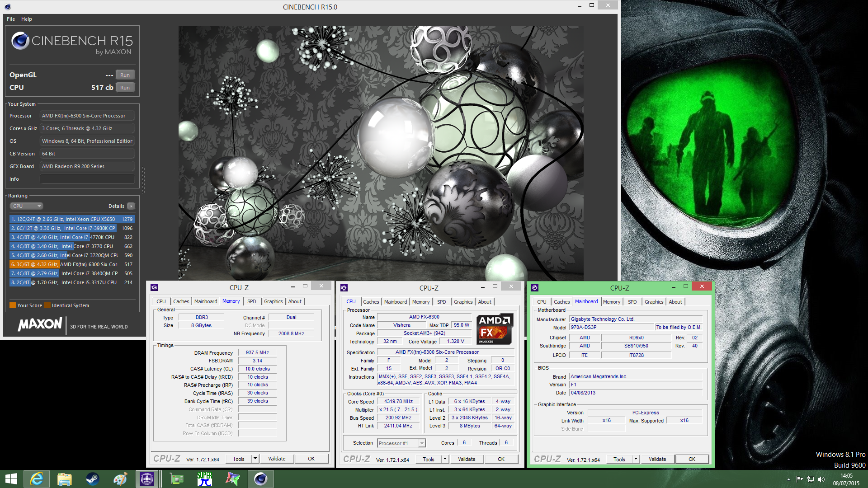Run the OpenGL benchmark

pos(125,75)
